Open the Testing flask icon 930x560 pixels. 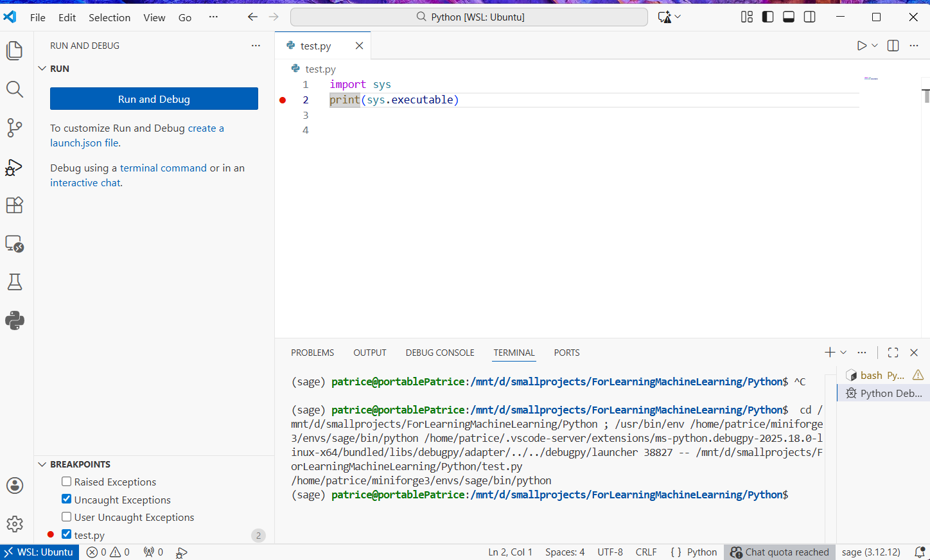14,282
